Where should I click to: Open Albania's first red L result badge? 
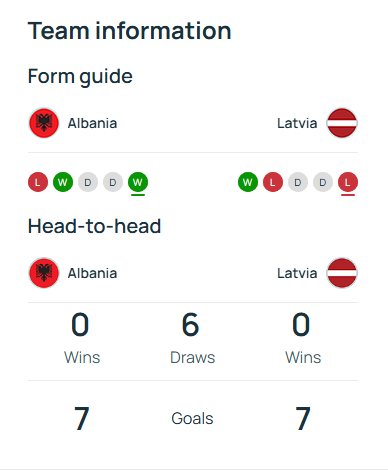[38, 182]
